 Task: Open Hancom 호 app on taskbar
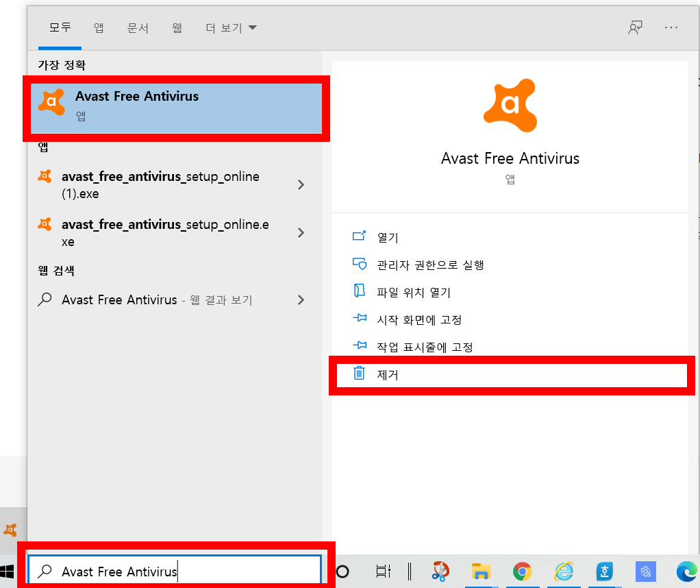tap(605, 571)
